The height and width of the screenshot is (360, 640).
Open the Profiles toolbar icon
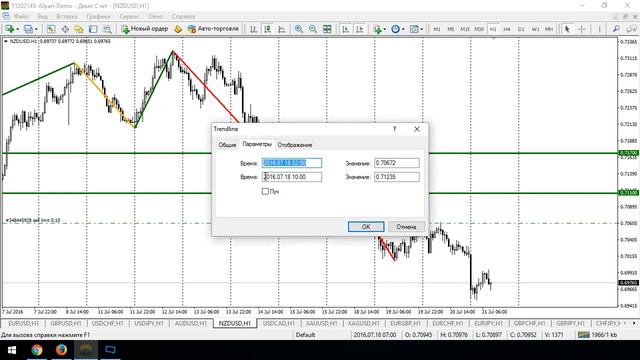tap(28, 29)
